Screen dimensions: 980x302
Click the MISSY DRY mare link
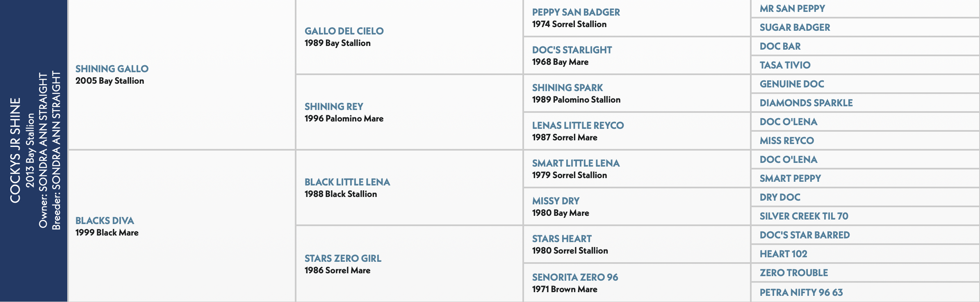click(556, 201)
